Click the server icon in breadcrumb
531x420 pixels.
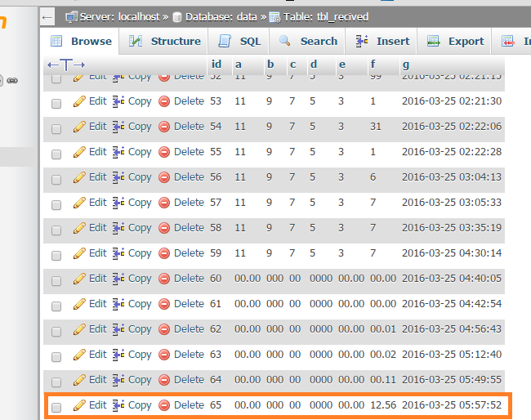[71, 17]
